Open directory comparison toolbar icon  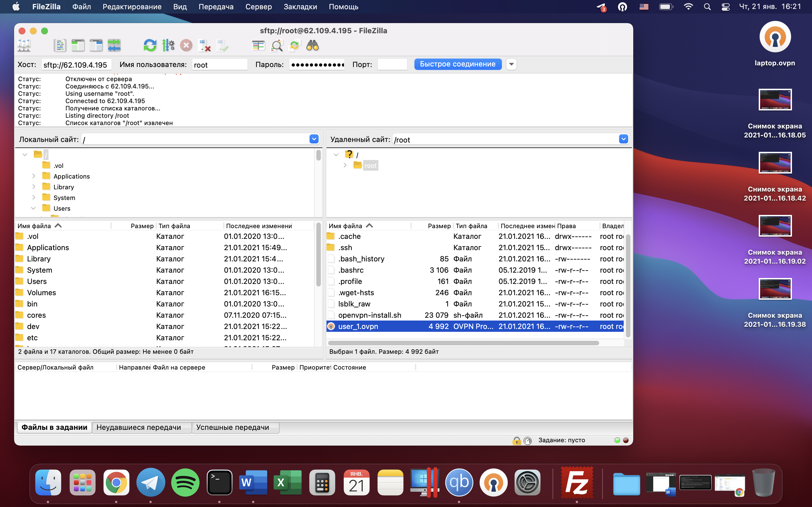[x=258, y=46]
